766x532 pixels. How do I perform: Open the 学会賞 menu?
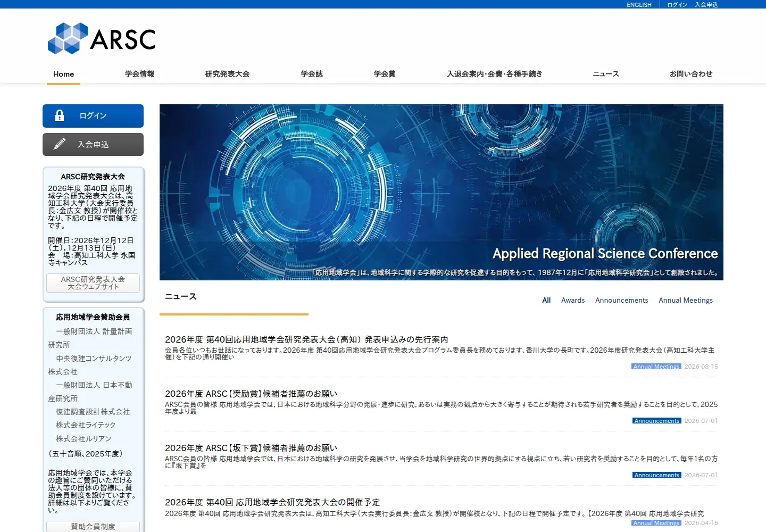click(x=385, y=74)
